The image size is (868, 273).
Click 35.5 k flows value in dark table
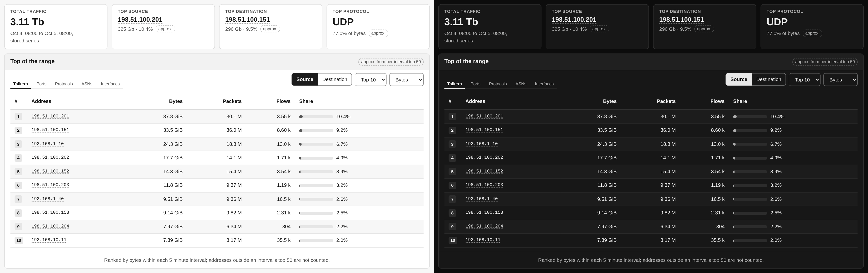(x=718, y=240)
